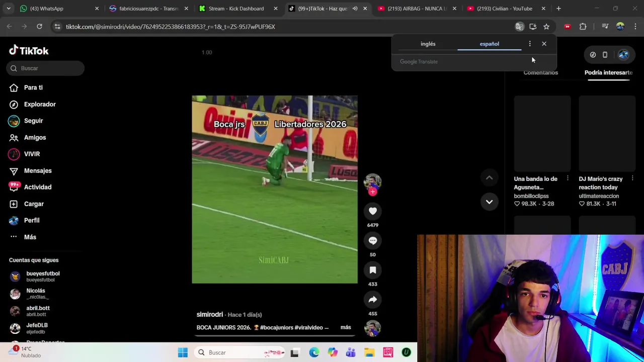Click the Windows taskbar Buscar search box
Viewport: 644px width, 362px height.
pos(240,352)
